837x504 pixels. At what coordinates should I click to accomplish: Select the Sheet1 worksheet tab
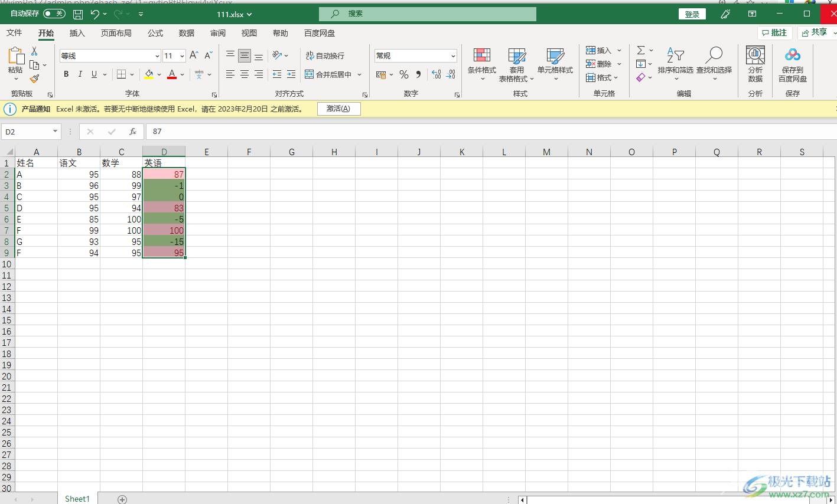pyautogui.click(x=77, y=499)
